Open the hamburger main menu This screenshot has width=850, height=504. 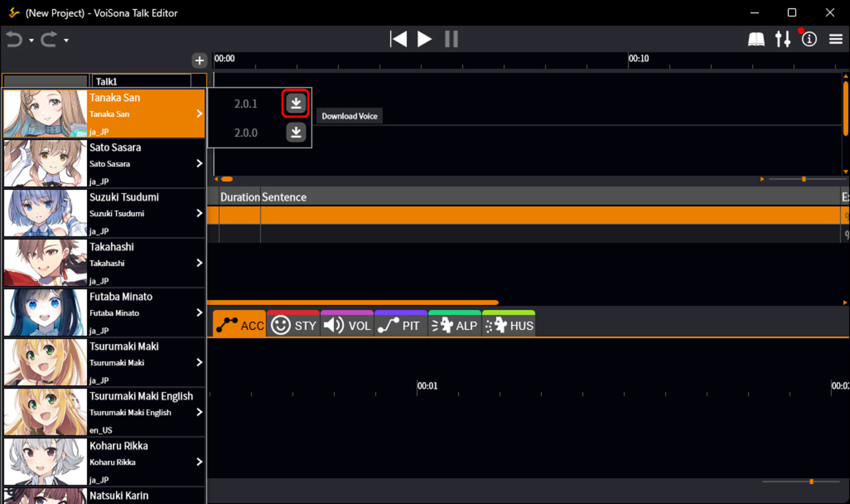[836, 40]
